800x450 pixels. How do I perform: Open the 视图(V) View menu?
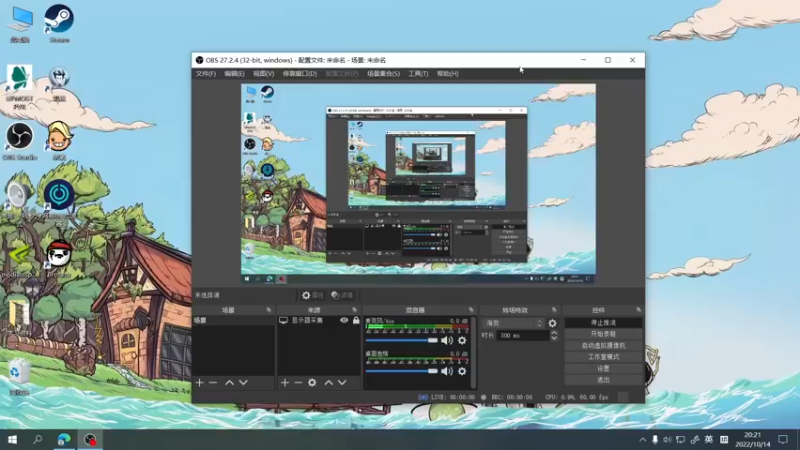pyautogui.click(x=263, y=73)
